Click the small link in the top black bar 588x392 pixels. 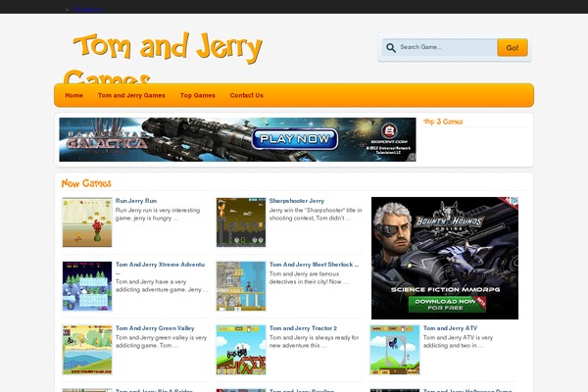[88, 10]
